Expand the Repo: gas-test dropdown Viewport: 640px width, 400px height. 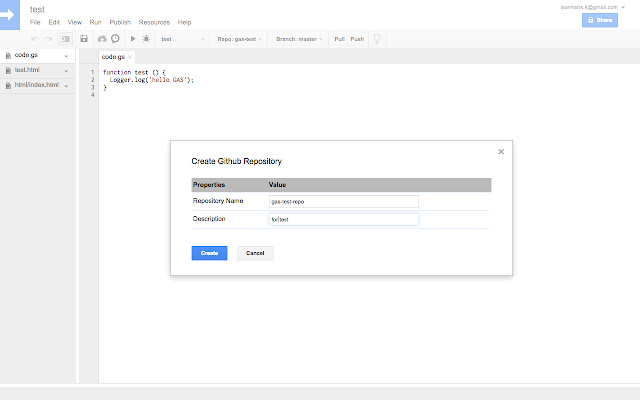pyautogui.click(x=240, y=39)
